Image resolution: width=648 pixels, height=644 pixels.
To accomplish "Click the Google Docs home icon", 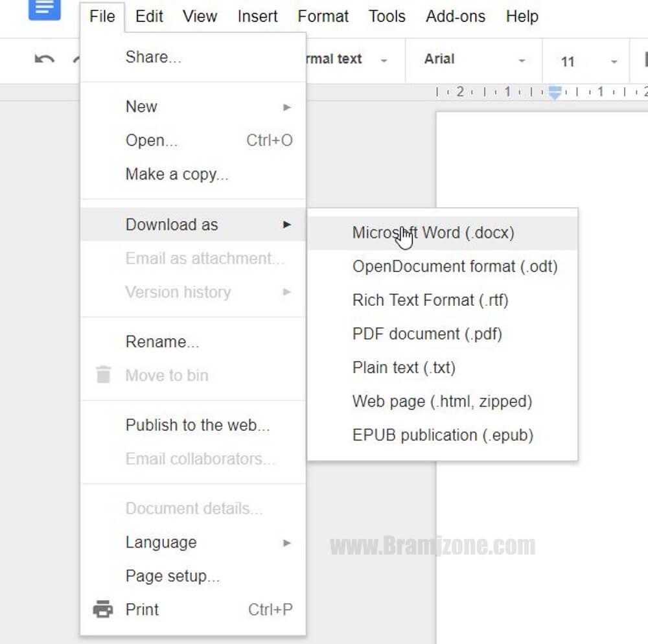I will point(44,8).
